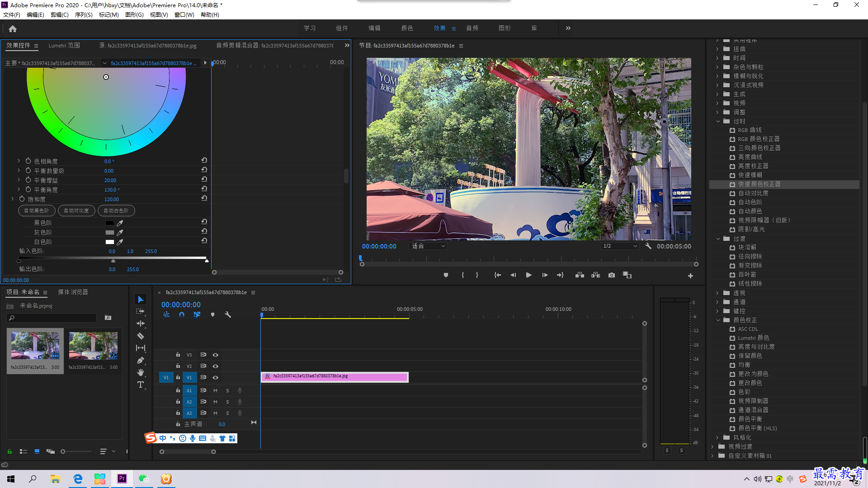Switch Project panel to list view
The height and width of the screenshot is (488, 868).
[24, 451]
